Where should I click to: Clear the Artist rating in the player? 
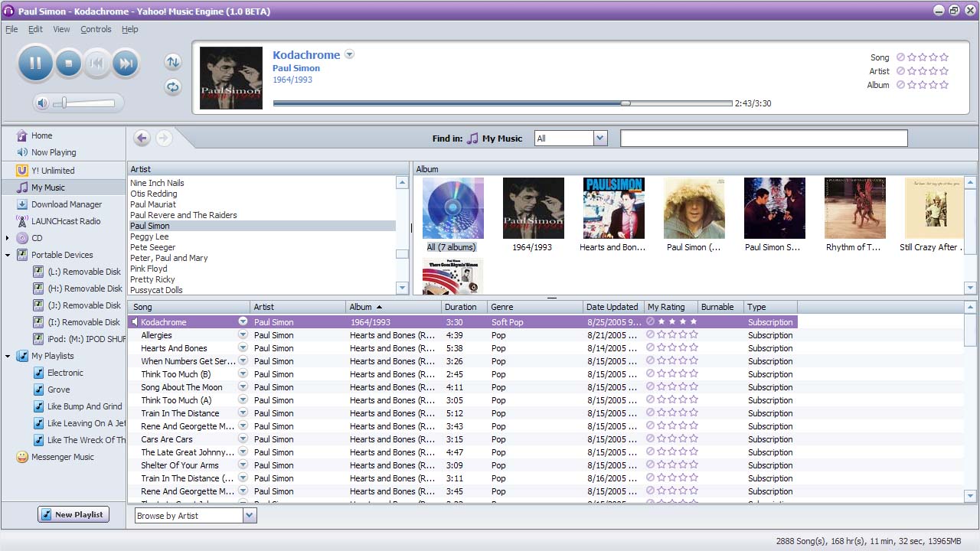coord(900,71)
